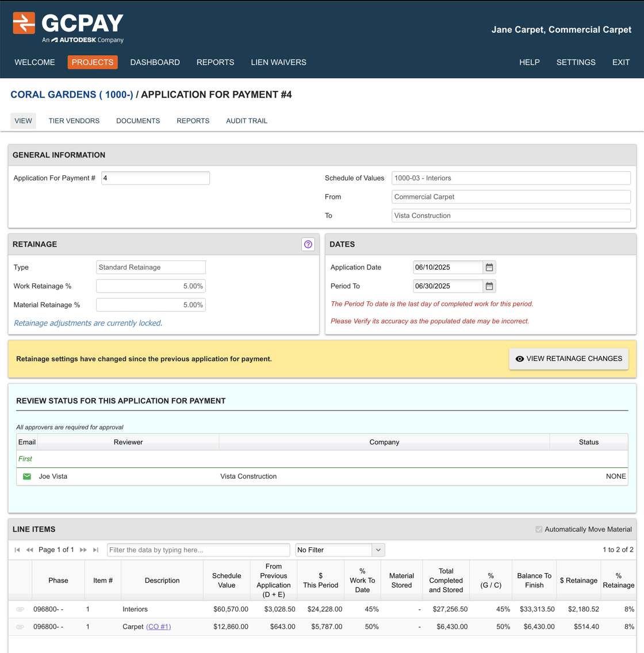
Task: Click the From field Commercial Carpet
Action: pyautogui.click(x=511, y=197)
